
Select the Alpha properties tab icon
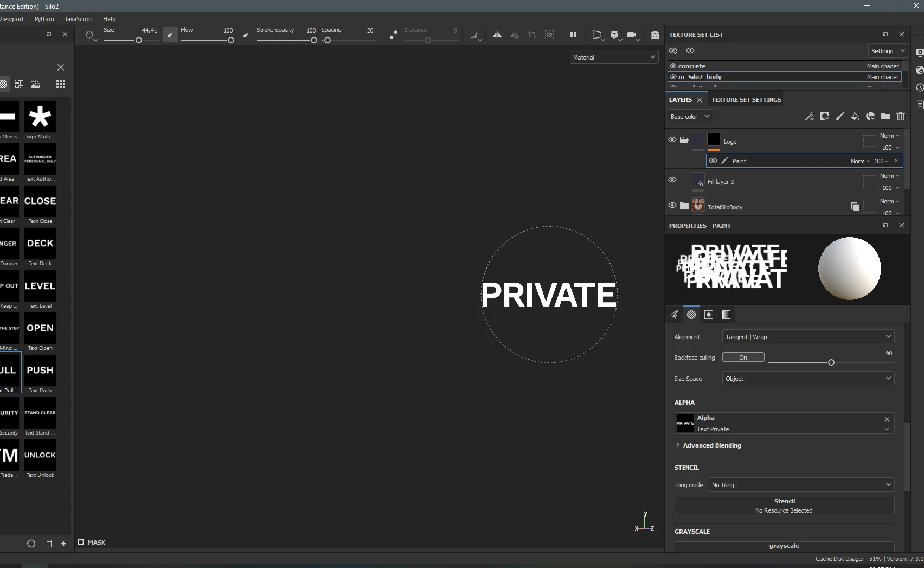(x=691, y=315)
